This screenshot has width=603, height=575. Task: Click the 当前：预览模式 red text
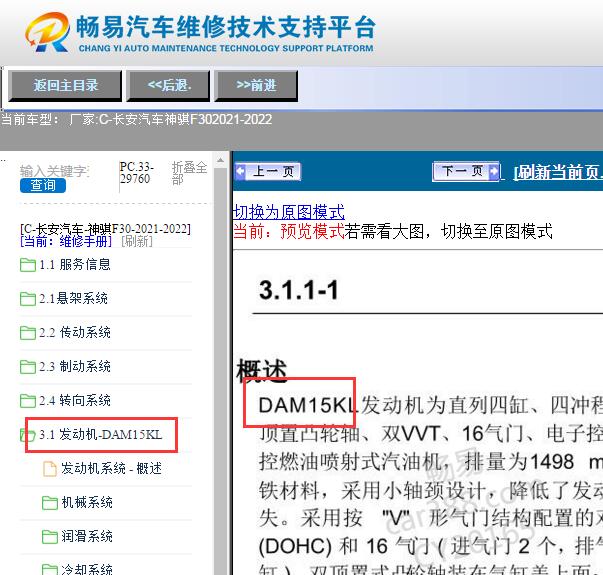(x=288, y=232)
